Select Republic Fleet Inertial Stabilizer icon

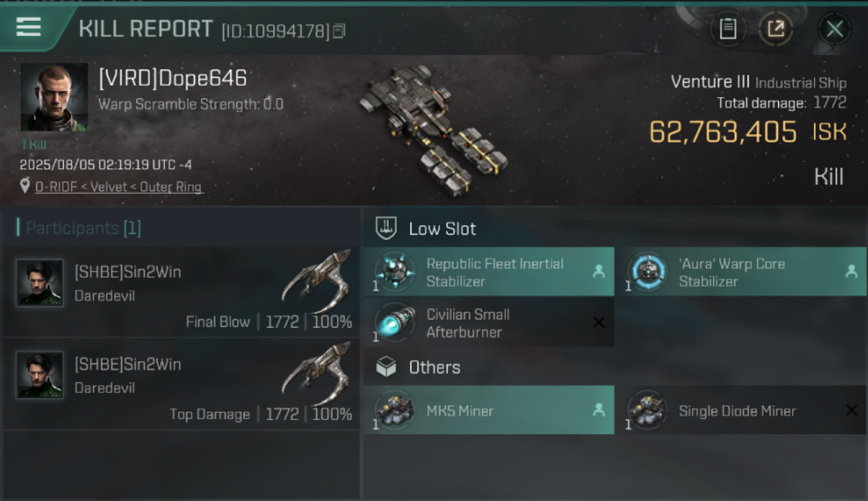pos(395,272)
